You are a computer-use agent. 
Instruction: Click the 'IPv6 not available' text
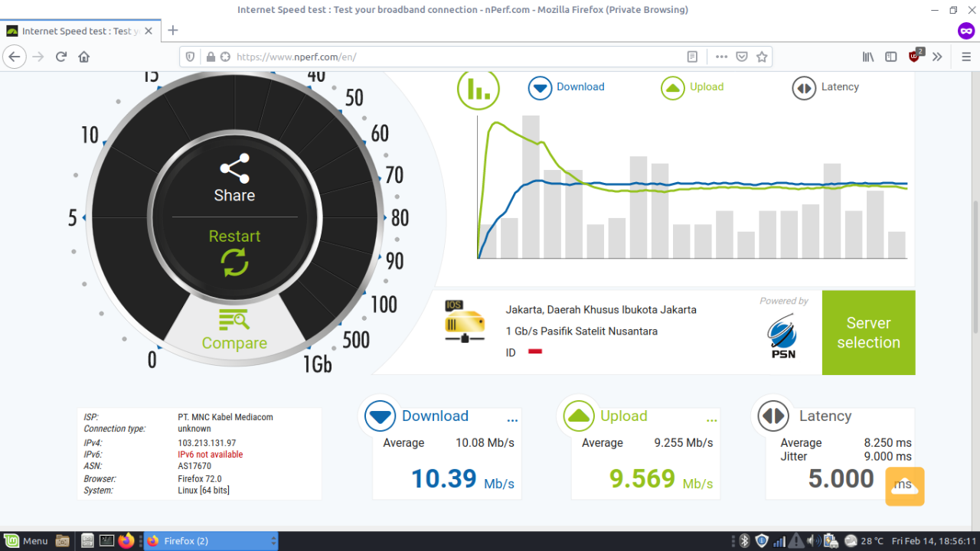[x=211, y=455]
